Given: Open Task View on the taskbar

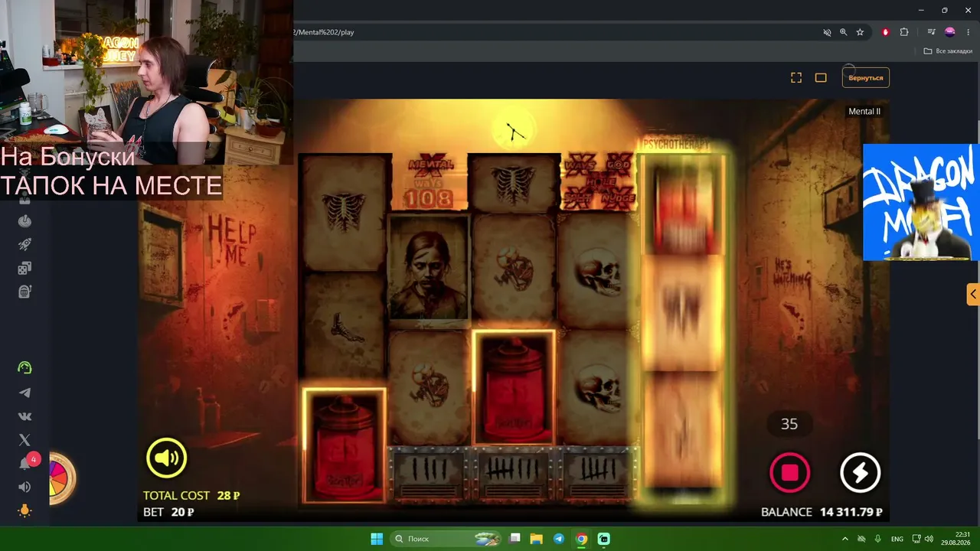Looking at the screenshot, I should [x=516, y=539].
